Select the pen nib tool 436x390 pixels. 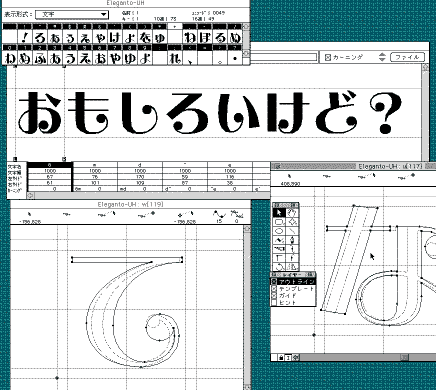(x=292, y=240)
